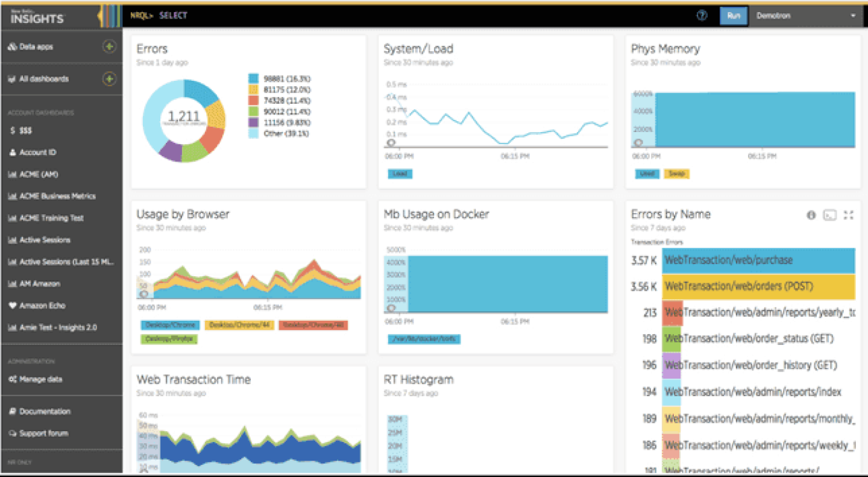Toggle the Load series on System/Load chart

(400, 173)
